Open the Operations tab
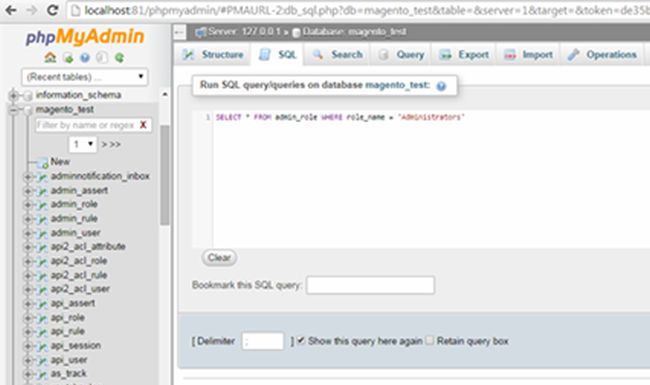This screenshot has width=650, height=385. 602,55
